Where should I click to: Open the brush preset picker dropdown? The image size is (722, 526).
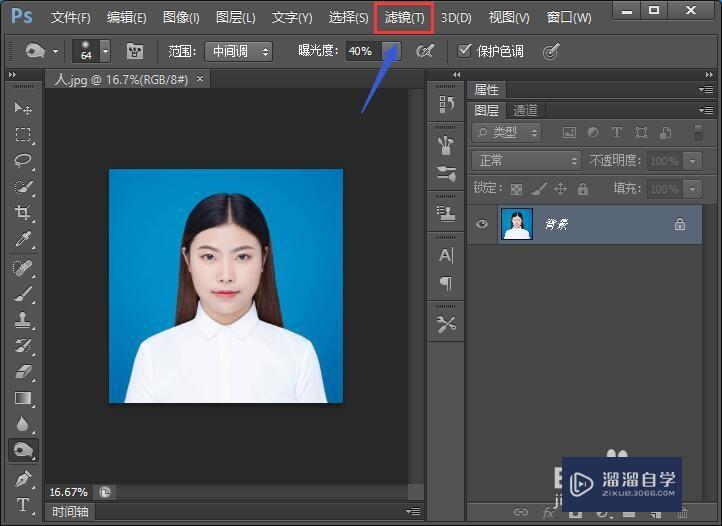[x=105, y=51]
